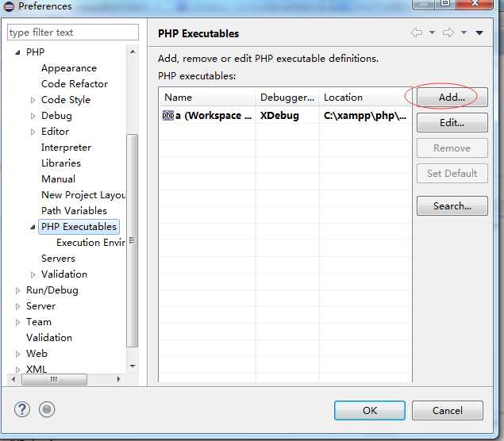
Task: Dismiss dialog with Cancel button
Action: coord(448,411)
